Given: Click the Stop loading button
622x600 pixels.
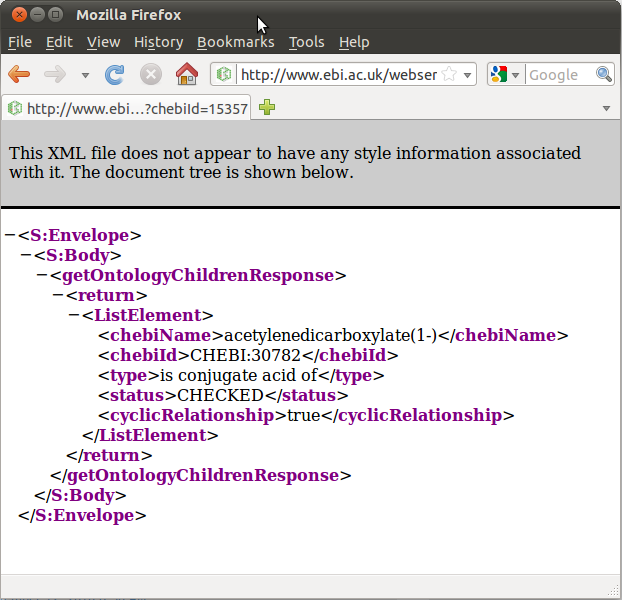Looking at the screenshot, I should pyautogui.click(x=150, y=75).
